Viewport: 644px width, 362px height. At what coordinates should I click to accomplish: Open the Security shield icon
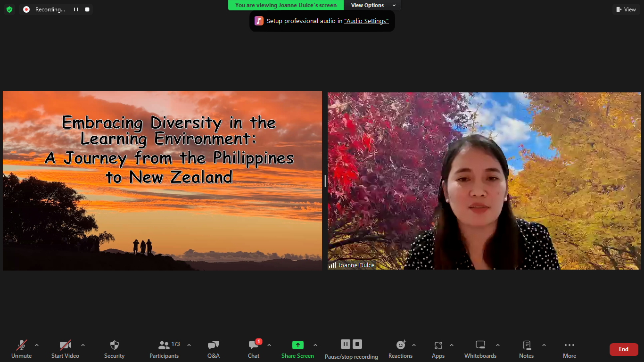pos(114,345)
